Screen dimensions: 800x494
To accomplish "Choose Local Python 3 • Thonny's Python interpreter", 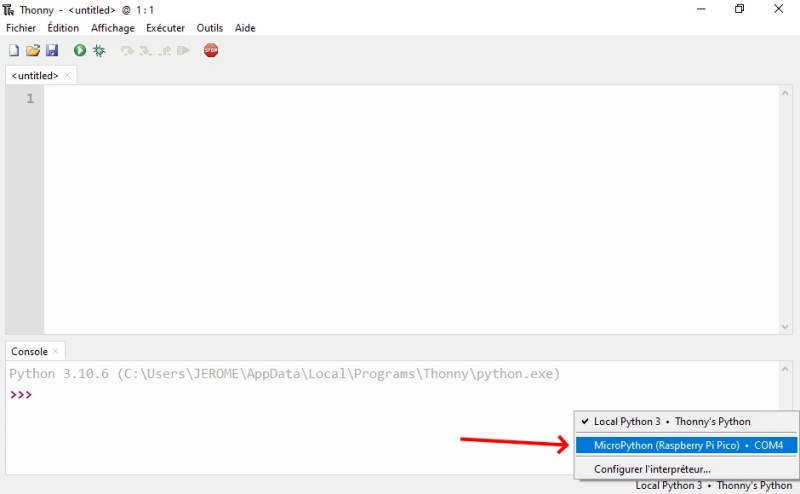I will coord(686,422).
